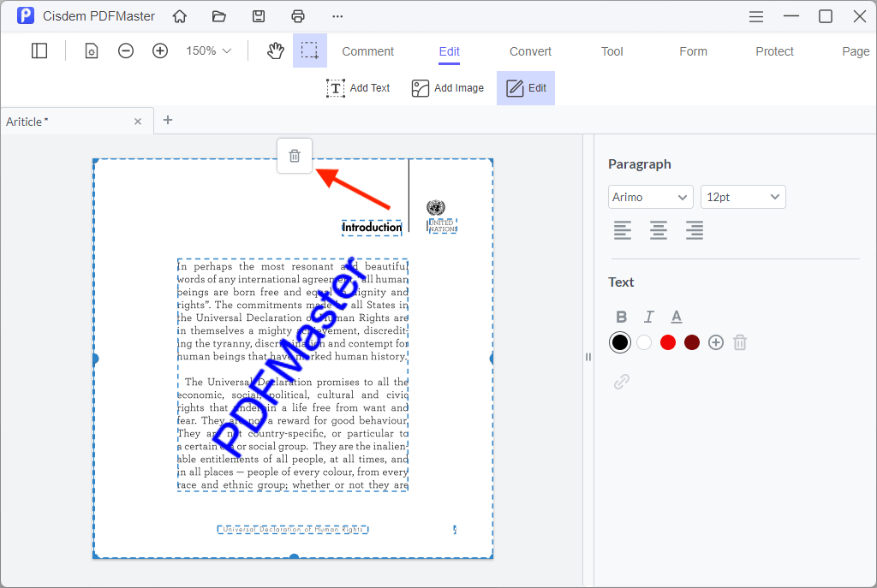Viewport: 877px width, 588px height.
Task: Click the zoom out minus icon
Action: pos(126,51)
